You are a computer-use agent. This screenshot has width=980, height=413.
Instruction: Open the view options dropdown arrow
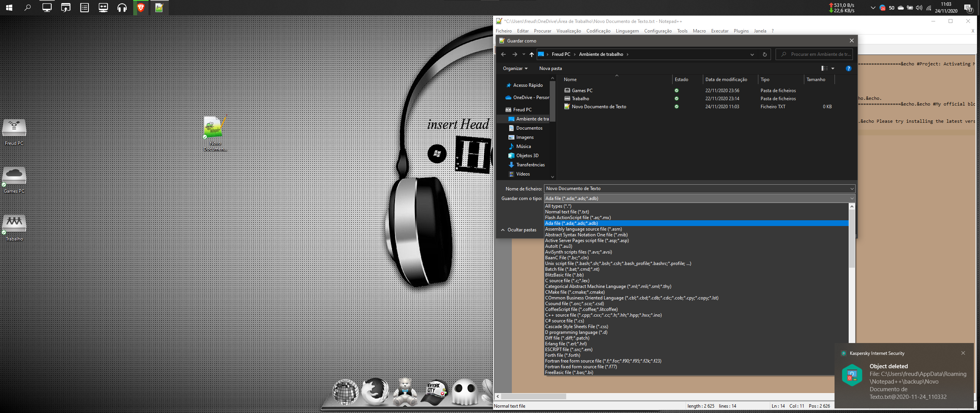pos(833,68)
